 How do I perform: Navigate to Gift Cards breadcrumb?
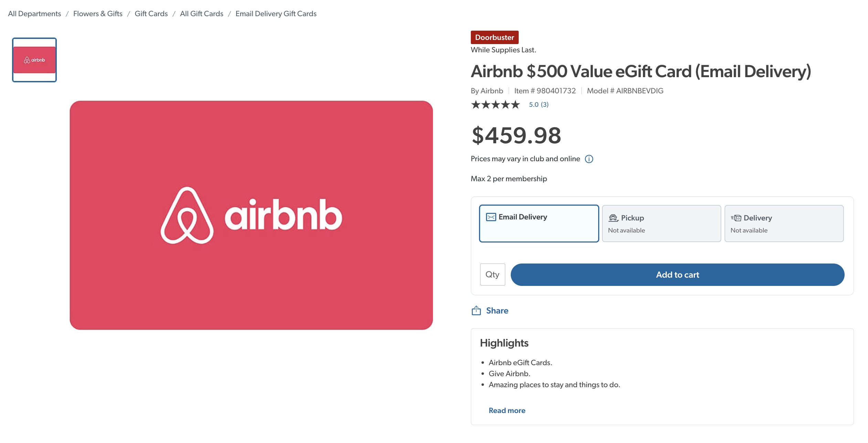150,13
